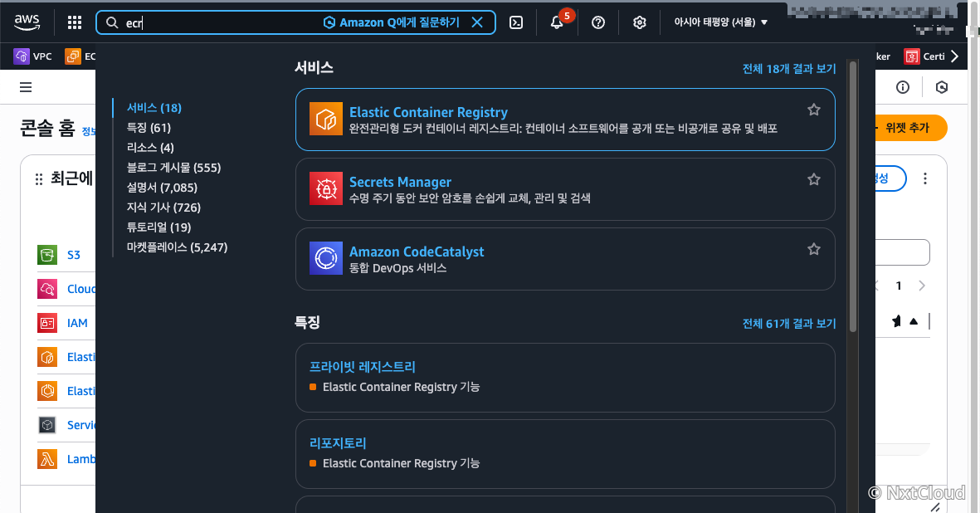The image size is (980, 513).
Task: Open the settings gear
Action: click(x=640, y=22)
